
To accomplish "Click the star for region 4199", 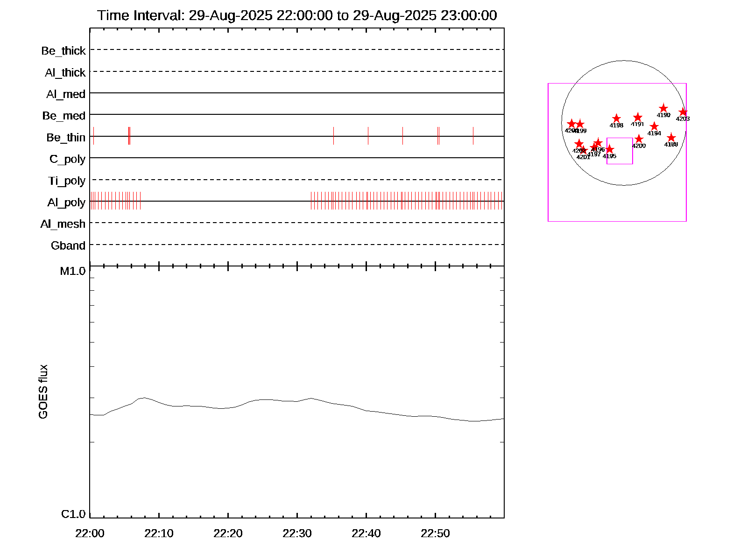I will click(580, 124).
